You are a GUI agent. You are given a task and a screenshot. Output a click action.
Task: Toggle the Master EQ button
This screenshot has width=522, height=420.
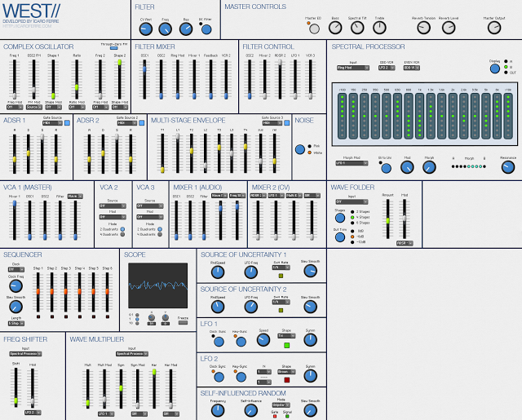coord(314,29)
